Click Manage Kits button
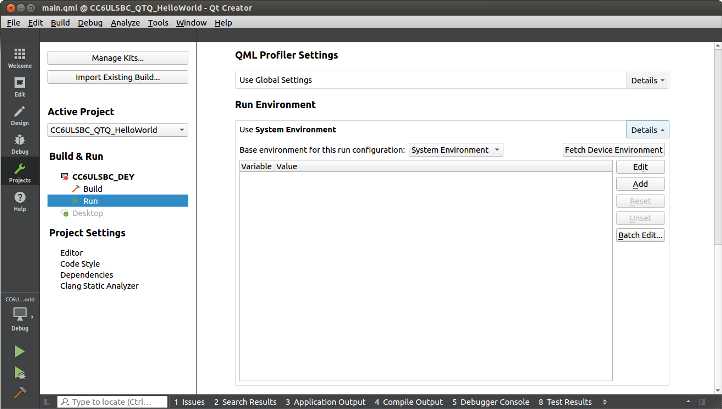722x409 pixels. click(x=117, y=58)
